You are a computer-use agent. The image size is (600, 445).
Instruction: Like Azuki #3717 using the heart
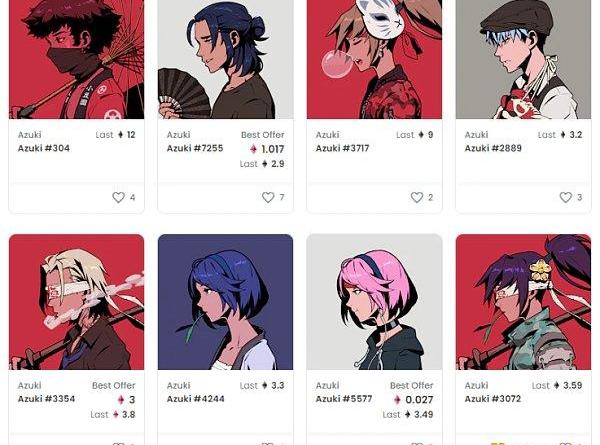417,197
